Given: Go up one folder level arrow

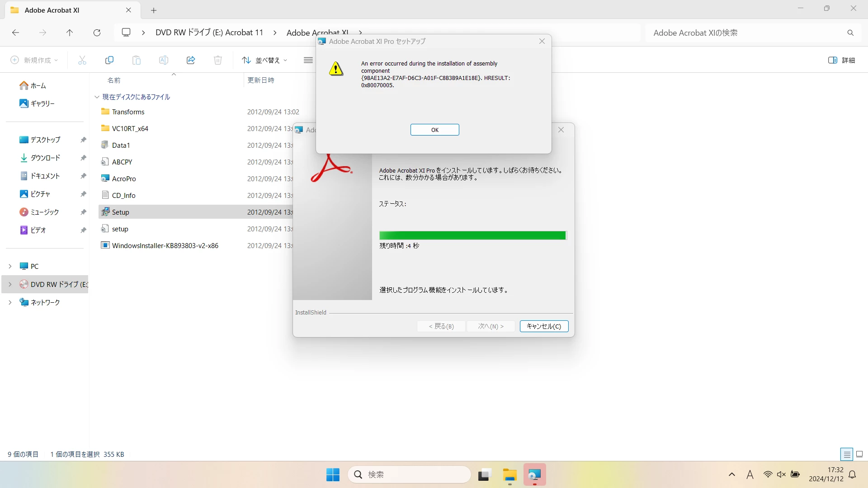Looking at the screenshot, I should (x=70, y=33).
